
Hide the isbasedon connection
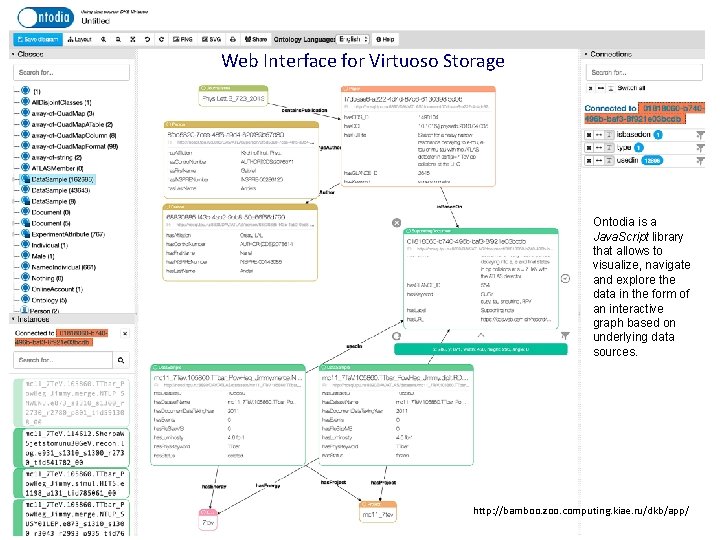click(589, 135)
